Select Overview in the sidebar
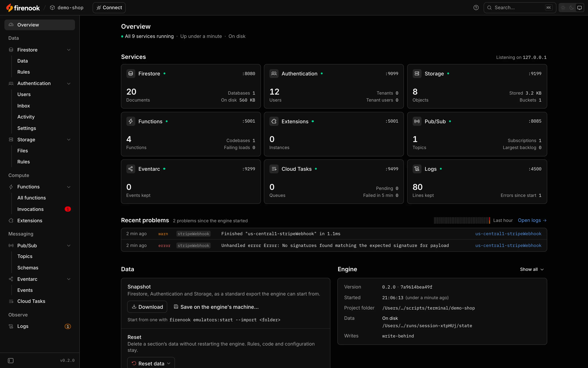Image resolution: width=588 pixels, height=368 pixels. point(40,25)
